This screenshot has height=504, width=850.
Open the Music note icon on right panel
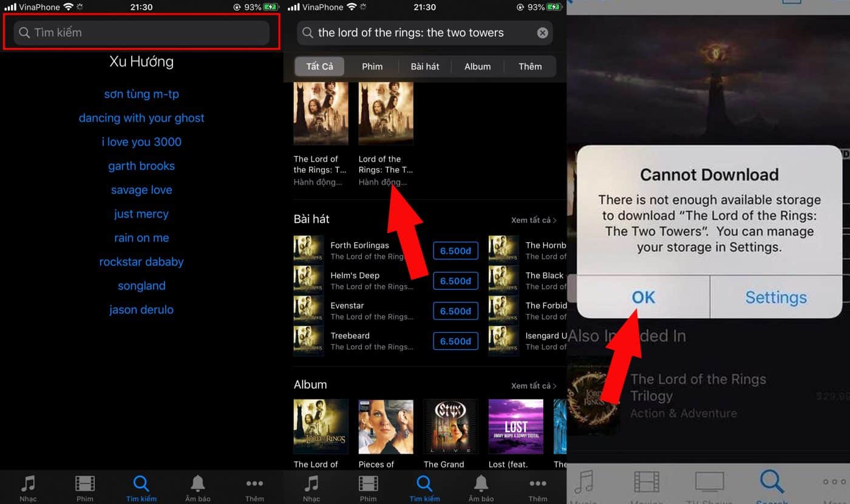(585, 483)
